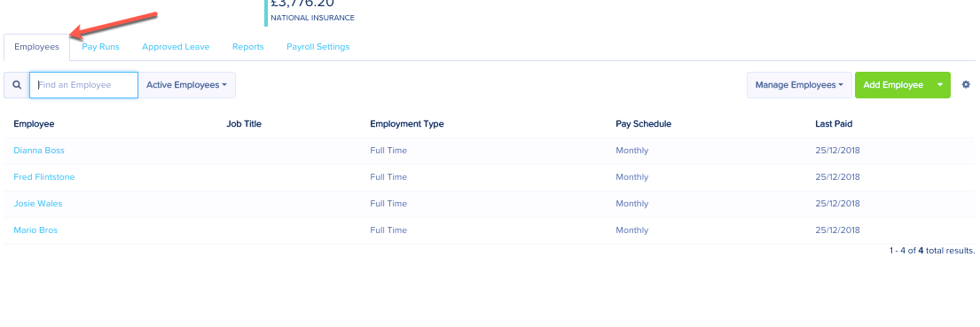Open the Payroll Settings tab
This screenshot has width=980, height=327.
[318, 47]
